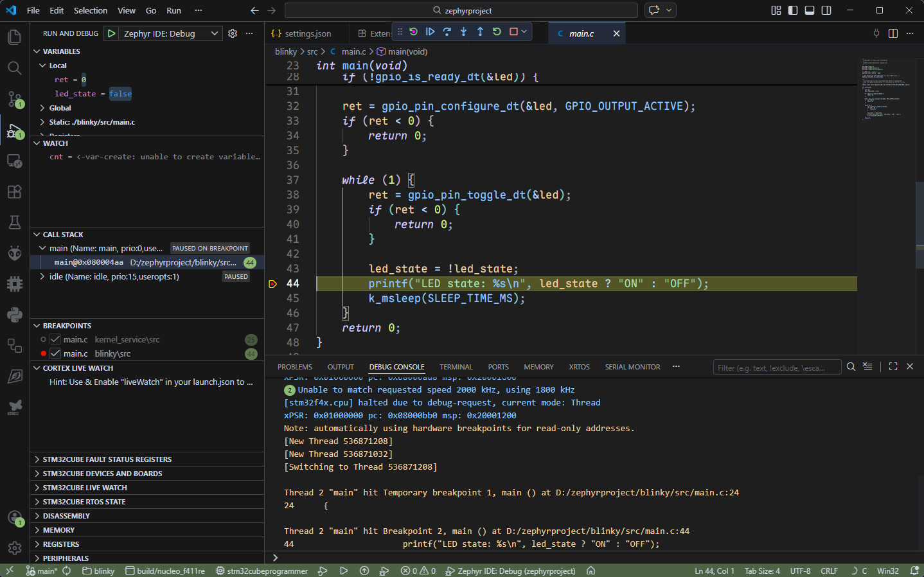Switch to the TERMINAL panel tab
924x577 pixels.
[x=456, y=367]
